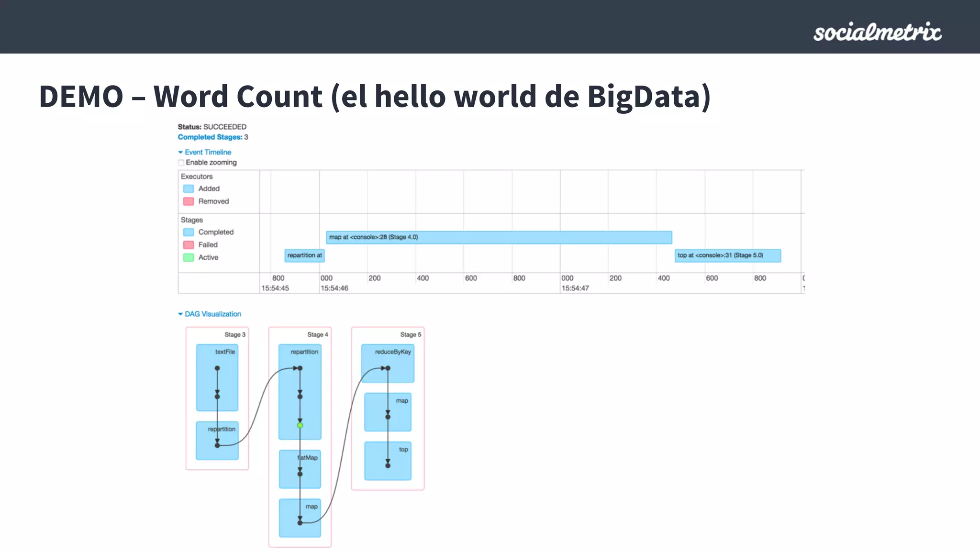The height and width of the screenshot is (551, 980).
Task: Select the textFile node in Stage 3
Action: tap(217, 378)
